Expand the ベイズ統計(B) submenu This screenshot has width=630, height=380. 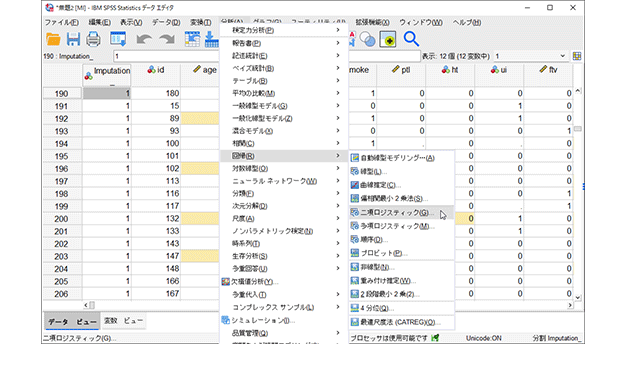(x=338, y=68)
